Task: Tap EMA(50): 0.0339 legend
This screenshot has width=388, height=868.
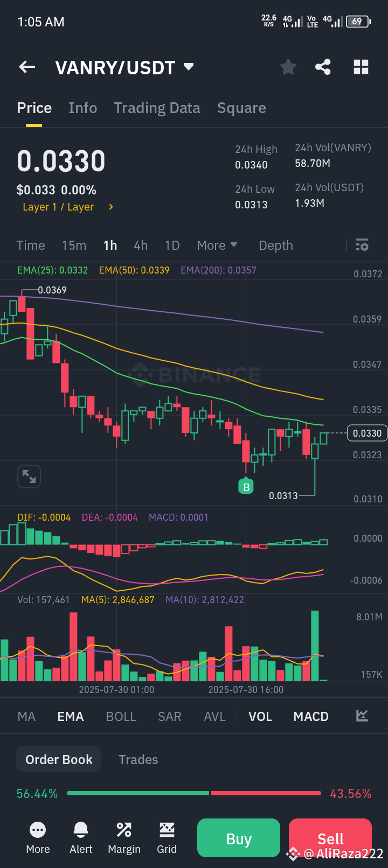Action: 134,270
